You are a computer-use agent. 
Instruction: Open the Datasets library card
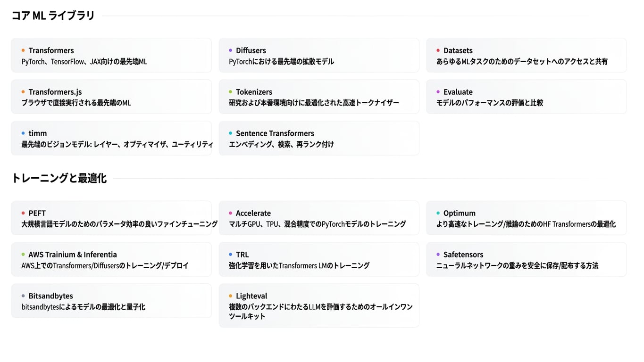(x=526, y=55)
